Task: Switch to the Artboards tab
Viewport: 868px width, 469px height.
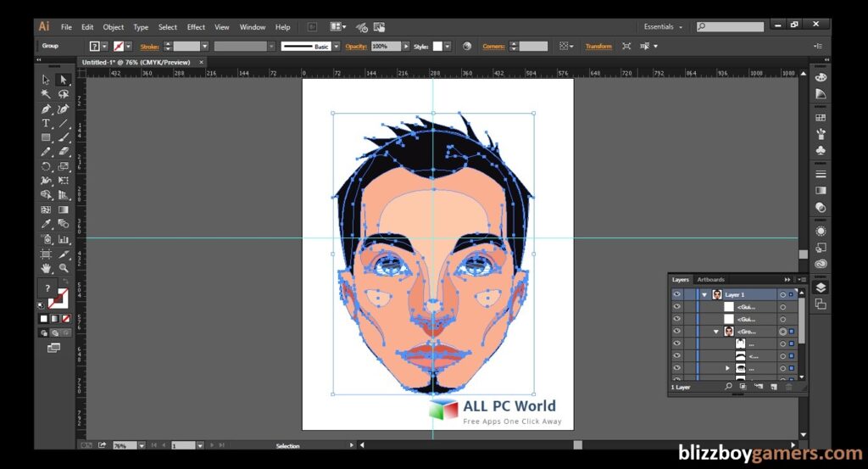Action: [711, 280]
